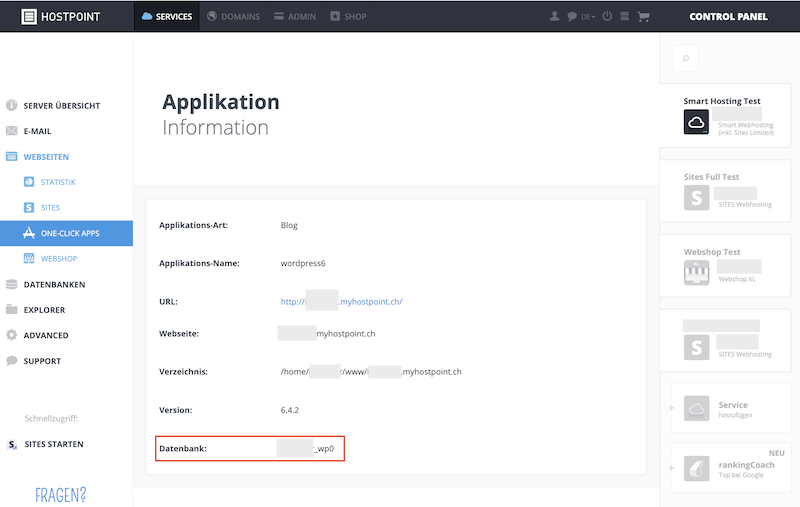
Task: Open the DE language dropdown
Action: click(x=588, y=17)
